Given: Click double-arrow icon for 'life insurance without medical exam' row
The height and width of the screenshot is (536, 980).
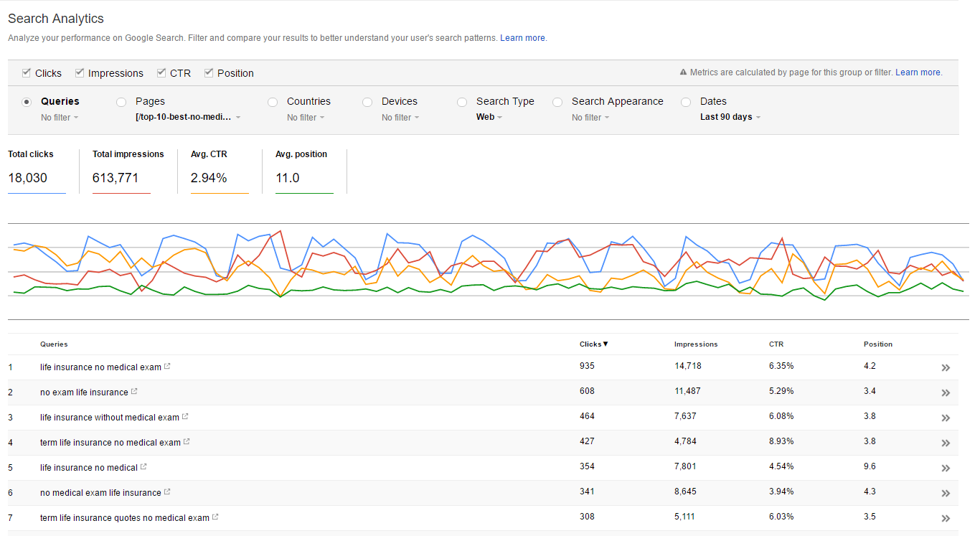Looking at the screenshot, I should coord(946,418).
